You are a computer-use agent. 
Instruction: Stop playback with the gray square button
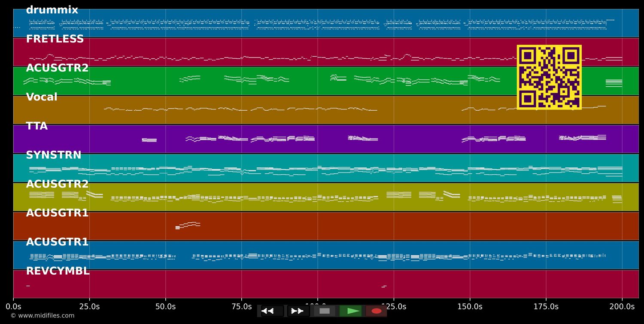pos(325,311)
